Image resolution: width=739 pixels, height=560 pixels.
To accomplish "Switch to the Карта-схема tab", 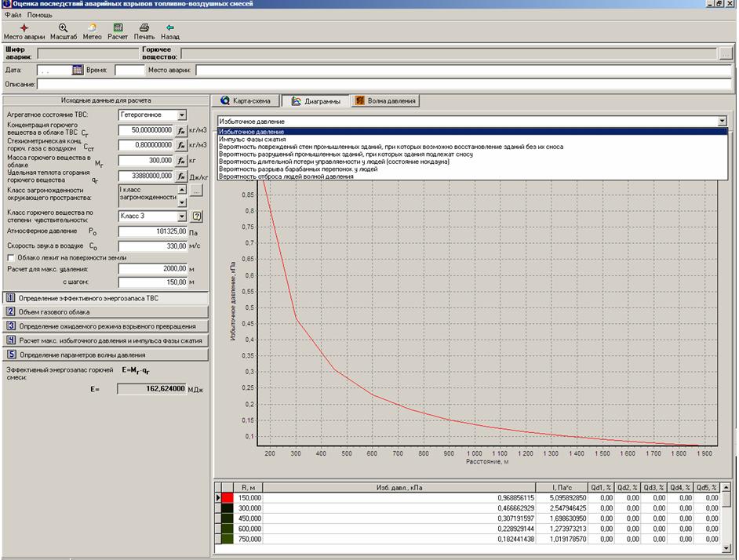I will point(246,101).
